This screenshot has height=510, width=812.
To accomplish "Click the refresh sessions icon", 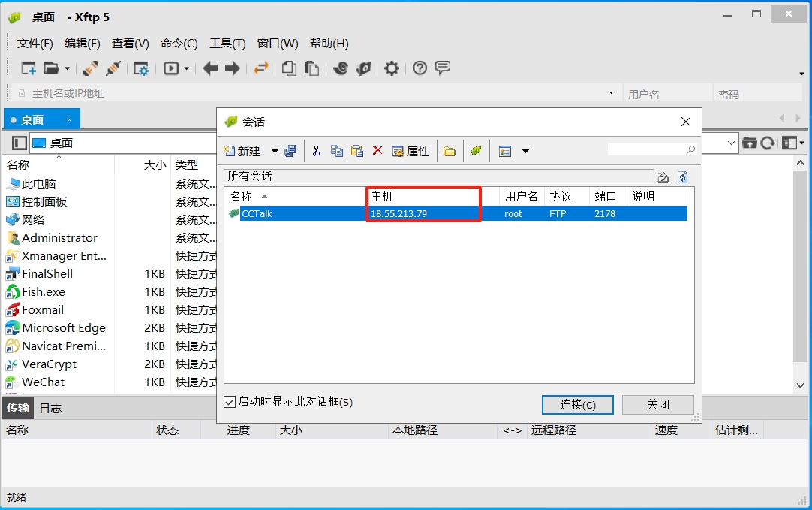I will coord(682,177).
